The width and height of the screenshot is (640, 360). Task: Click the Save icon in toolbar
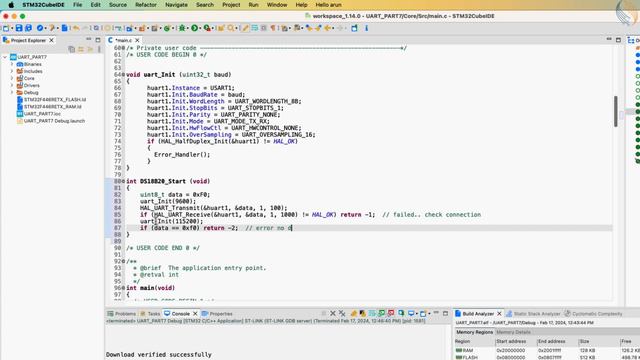click(x=19, y=28)
